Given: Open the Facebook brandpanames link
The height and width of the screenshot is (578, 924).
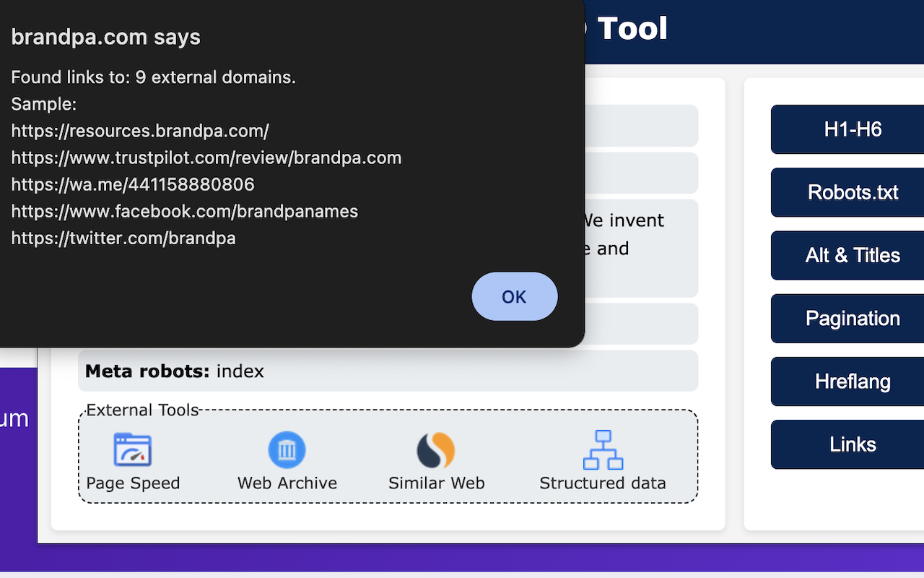Looking at the screenshot, I should (184, 211).
